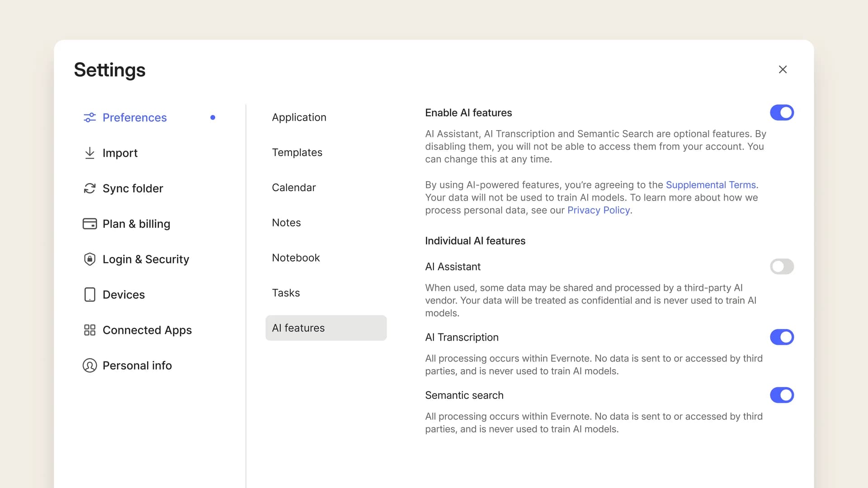Close the Settings dialog
Image resolution: width=868 pixels, height=488 pixels.
point(783,69)
